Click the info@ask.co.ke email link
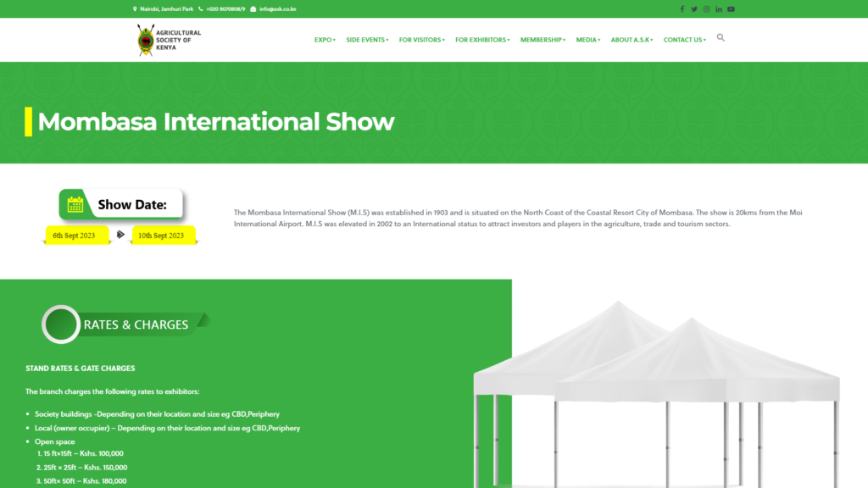 [x=278, y=8]
